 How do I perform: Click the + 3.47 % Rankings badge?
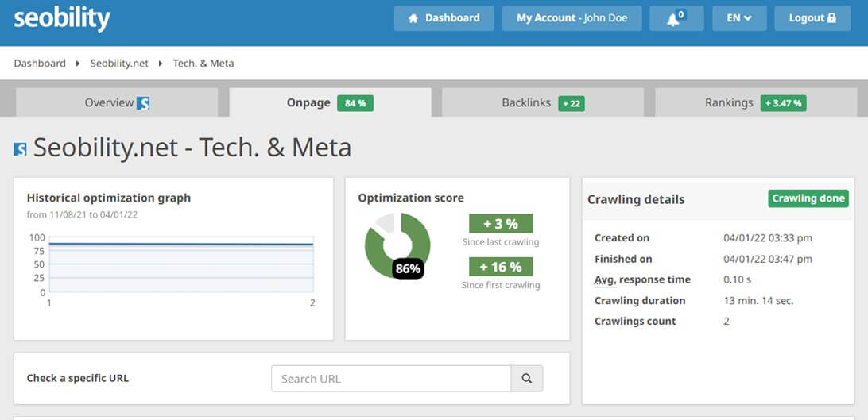tap(783, 103)
